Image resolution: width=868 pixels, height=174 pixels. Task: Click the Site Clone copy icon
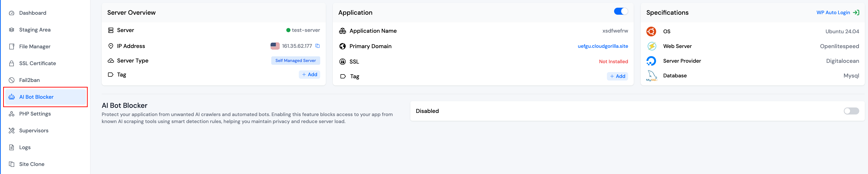pyautogui.click(x=12, y=164)
